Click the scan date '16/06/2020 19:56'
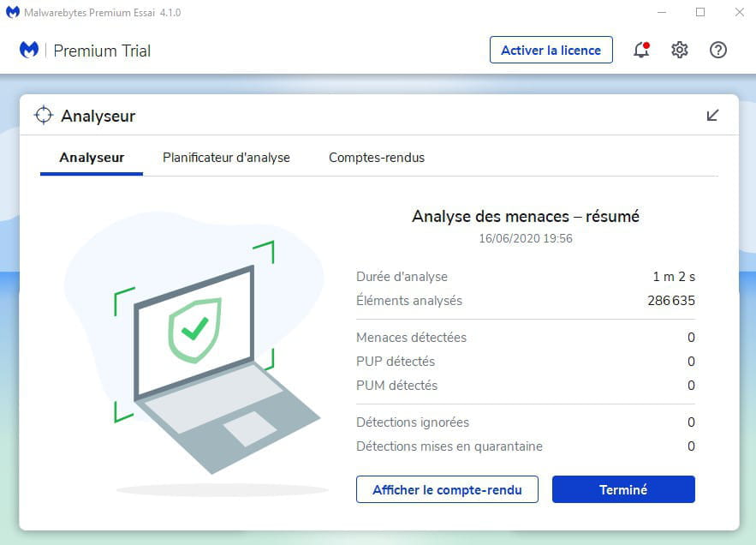756x545 pixels. tap(526, 238)
